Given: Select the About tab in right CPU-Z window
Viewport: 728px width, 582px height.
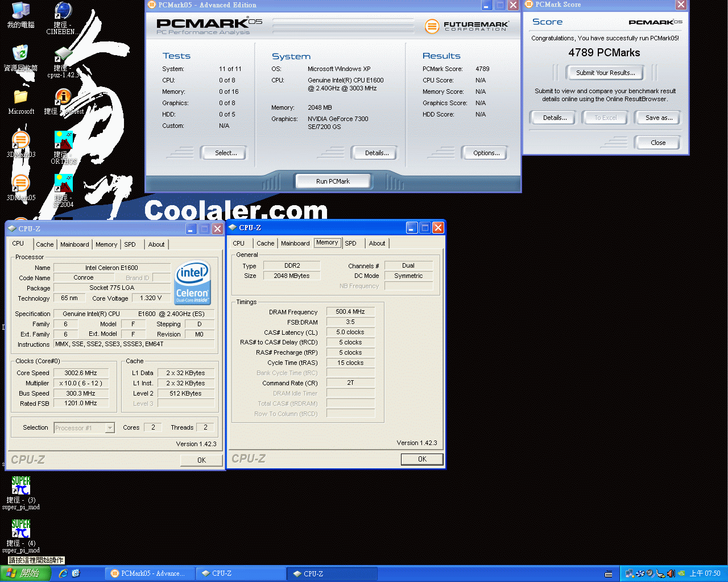Looking at the screenshot, I should click(x=377, y=243).
